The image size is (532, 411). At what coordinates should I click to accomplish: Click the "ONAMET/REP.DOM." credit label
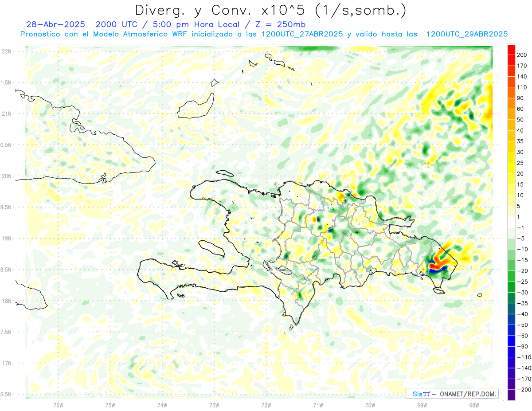click(x=467, y=394)
